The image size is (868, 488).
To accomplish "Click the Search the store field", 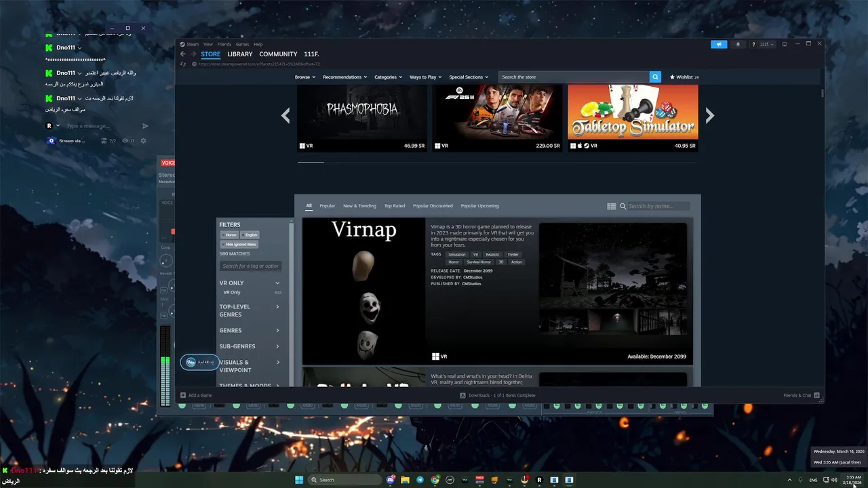I will (x=574, y=77).
